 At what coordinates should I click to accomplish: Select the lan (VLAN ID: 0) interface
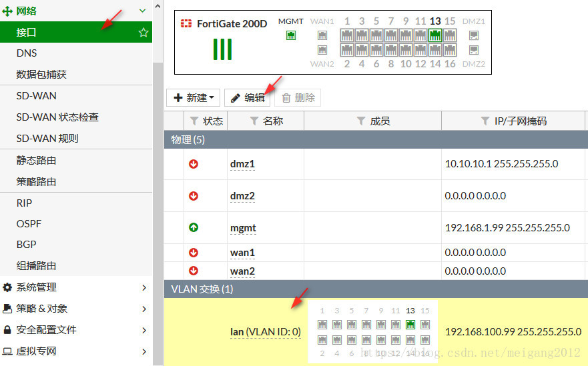tap(265, 332)
